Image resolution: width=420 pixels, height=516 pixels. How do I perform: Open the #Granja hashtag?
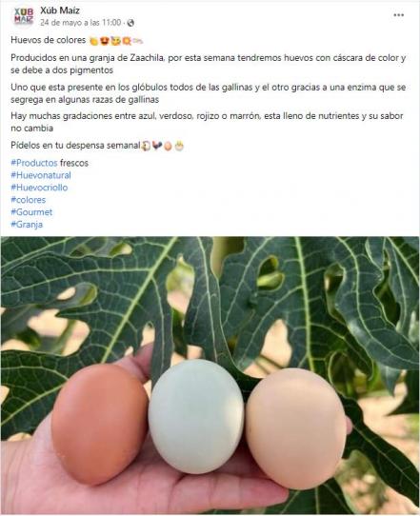27,225
